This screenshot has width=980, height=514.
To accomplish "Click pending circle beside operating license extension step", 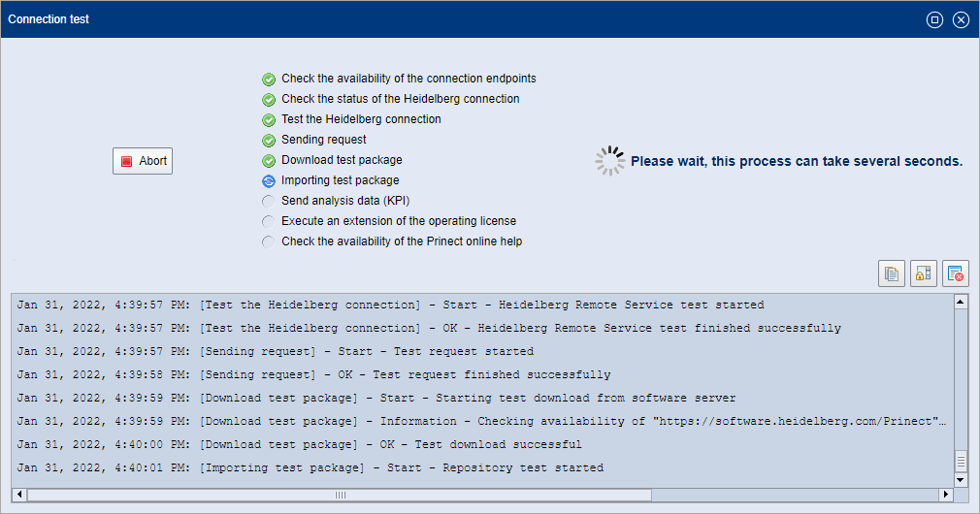I will tap(268, 222).
